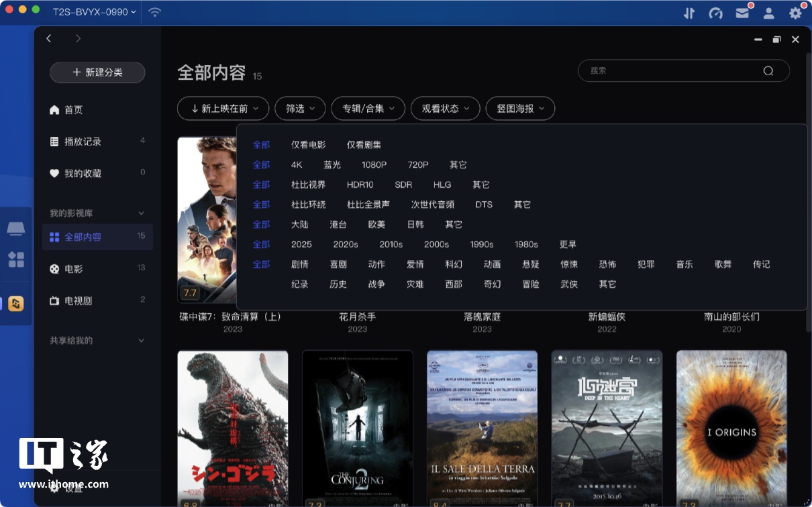Expand the 新上映在前 sort dropdown
Viewport: 812px width, 507px height.
pos(223,109)
